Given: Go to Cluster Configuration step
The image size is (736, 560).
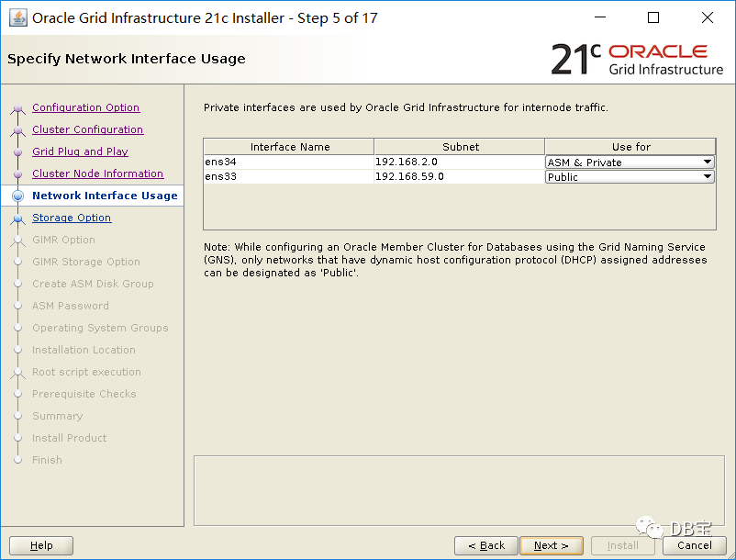Looking at the screenshot, I should (88, 129).
